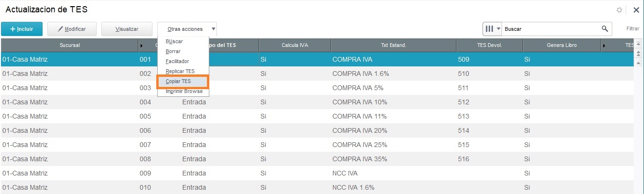Viewport: 644px width, 194px height.
Task: Choose Imprimir Browse menu entry
Action: (183, 91)
